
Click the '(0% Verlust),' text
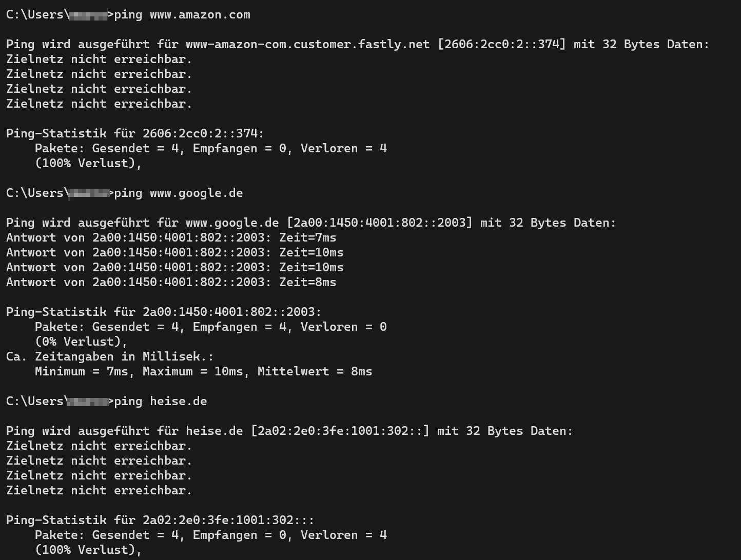(x=81, y=342)
